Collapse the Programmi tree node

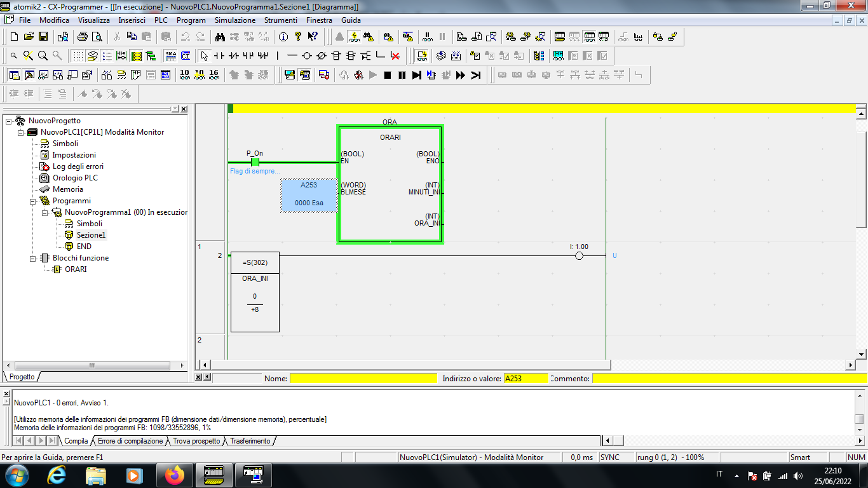click(33, 201)
